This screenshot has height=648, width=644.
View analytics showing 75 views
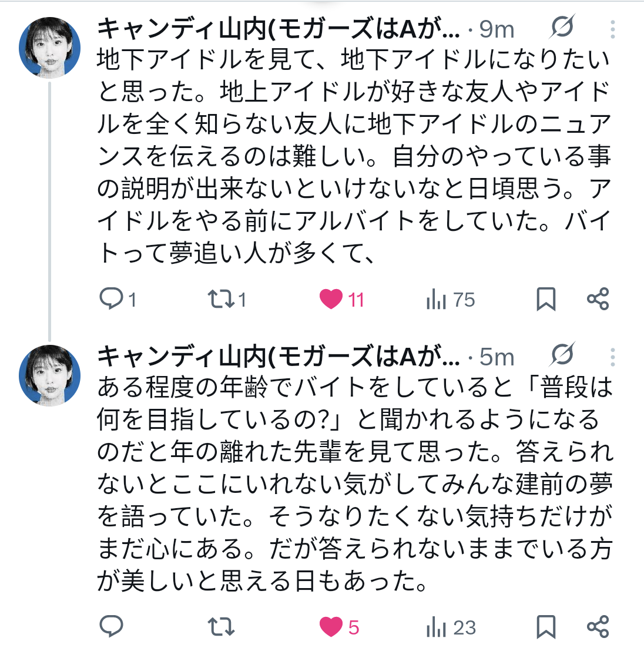[451, 299]
